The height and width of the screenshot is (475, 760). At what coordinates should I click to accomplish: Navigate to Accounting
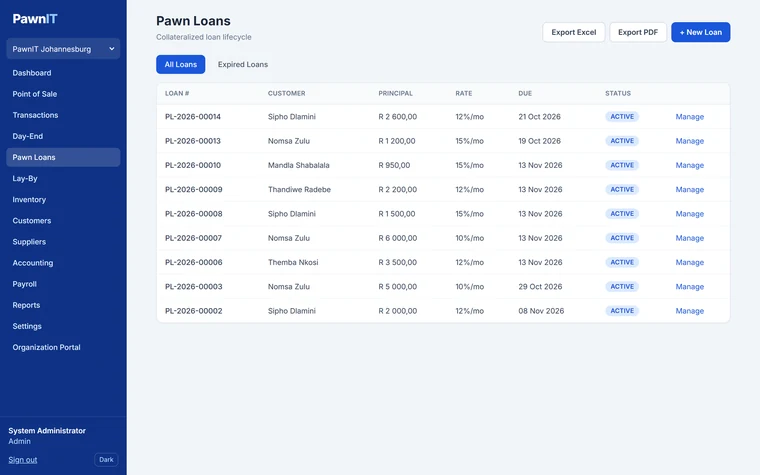[x=33, y=263]
